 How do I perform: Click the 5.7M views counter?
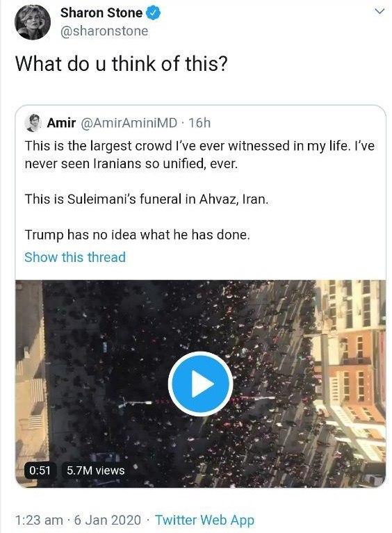95,470
